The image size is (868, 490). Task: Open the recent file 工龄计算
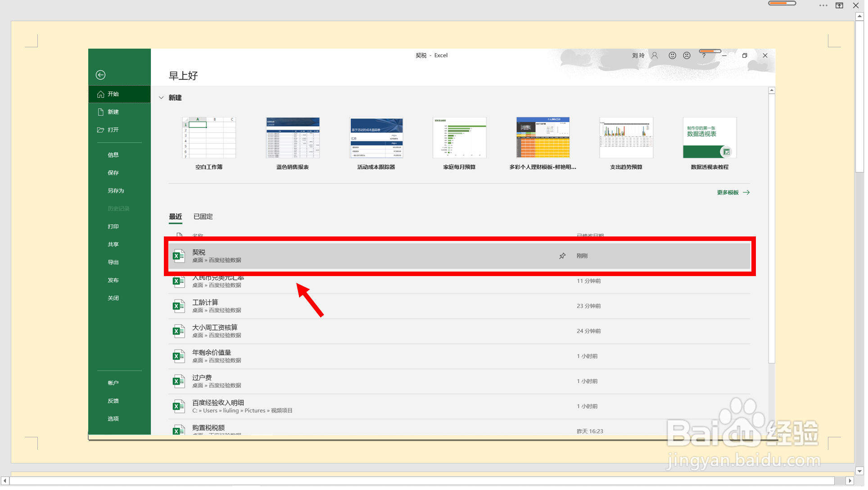coord(461,308)
